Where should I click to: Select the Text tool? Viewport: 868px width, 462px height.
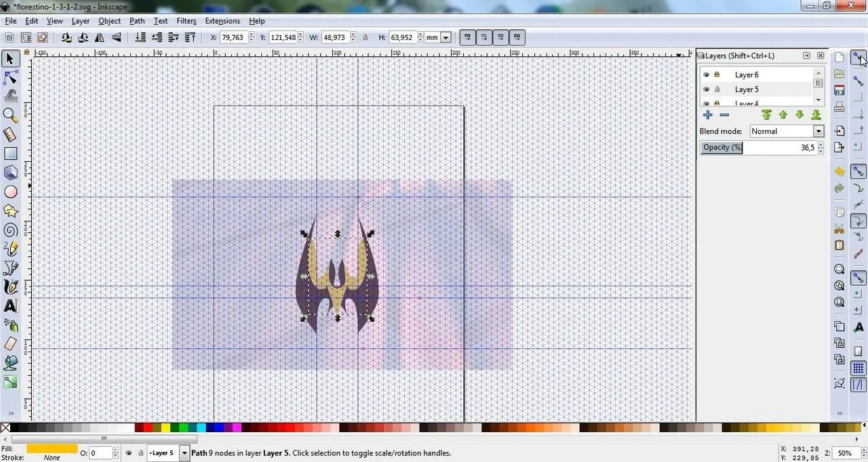10,306
